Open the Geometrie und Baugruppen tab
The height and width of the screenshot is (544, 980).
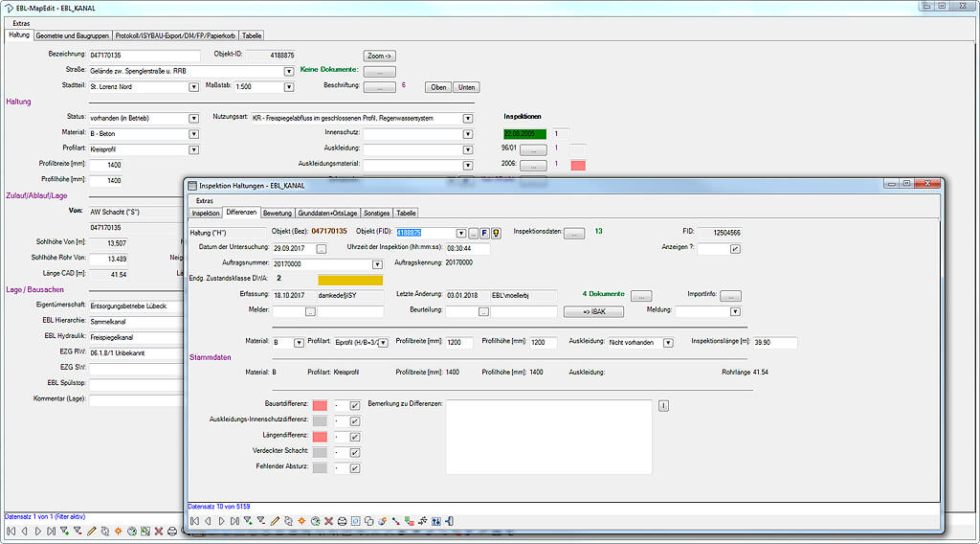(x=73, y=35)
